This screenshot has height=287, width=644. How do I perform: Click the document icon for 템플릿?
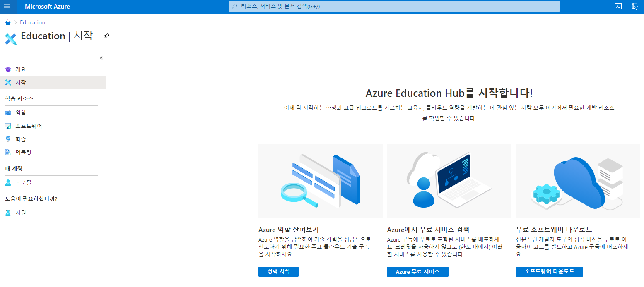click(8, 153)
